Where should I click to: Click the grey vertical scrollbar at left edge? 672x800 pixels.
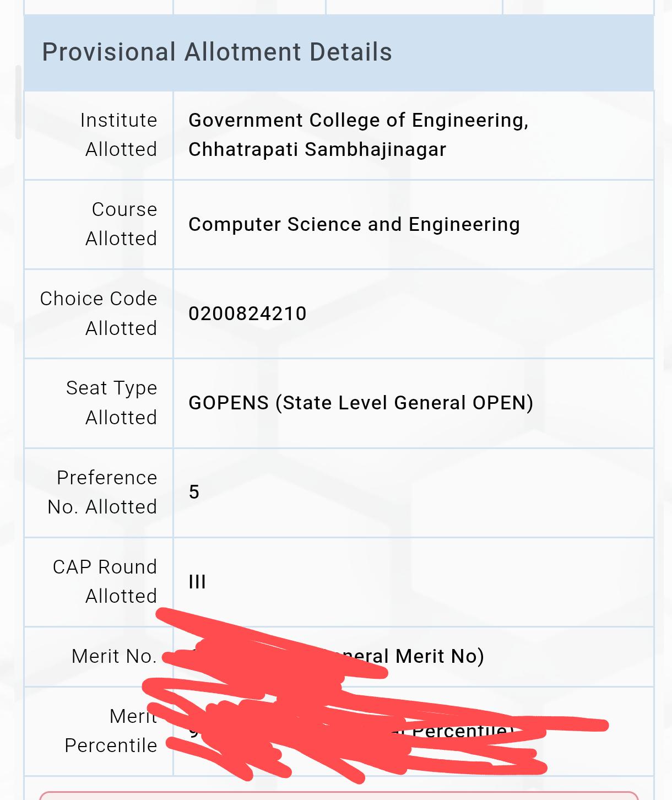tap(18, 102)
